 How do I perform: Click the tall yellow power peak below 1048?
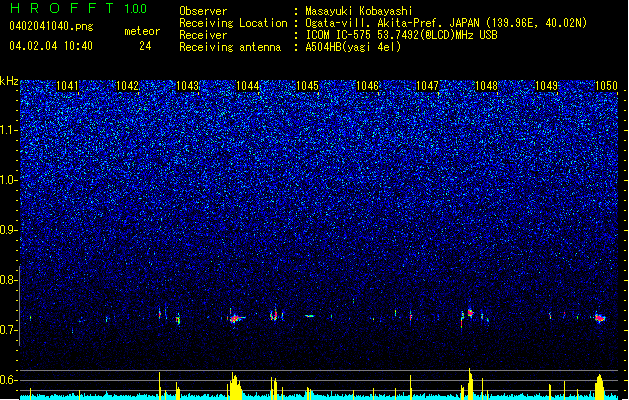pos(470,384)
